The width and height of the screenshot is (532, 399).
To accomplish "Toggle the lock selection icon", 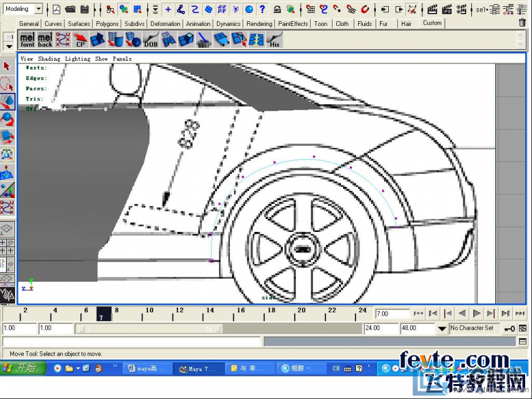I will point(277,10).
